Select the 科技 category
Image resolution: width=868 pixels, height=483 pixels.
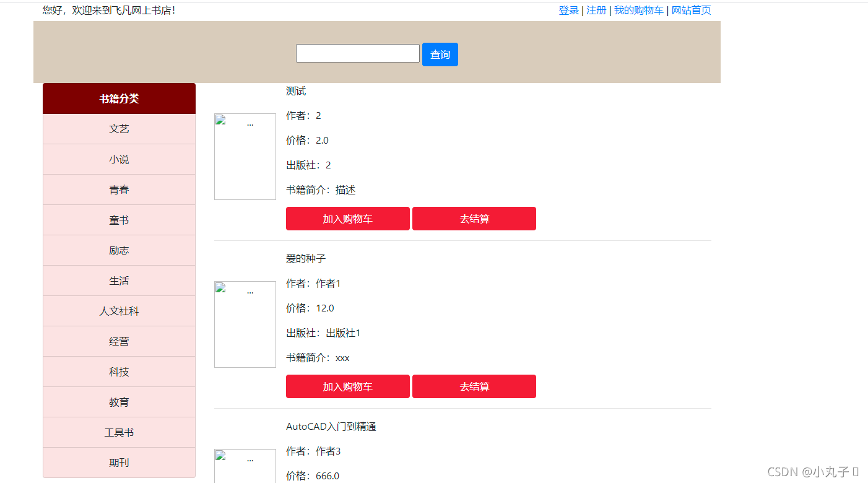click(x=119, y=372)
